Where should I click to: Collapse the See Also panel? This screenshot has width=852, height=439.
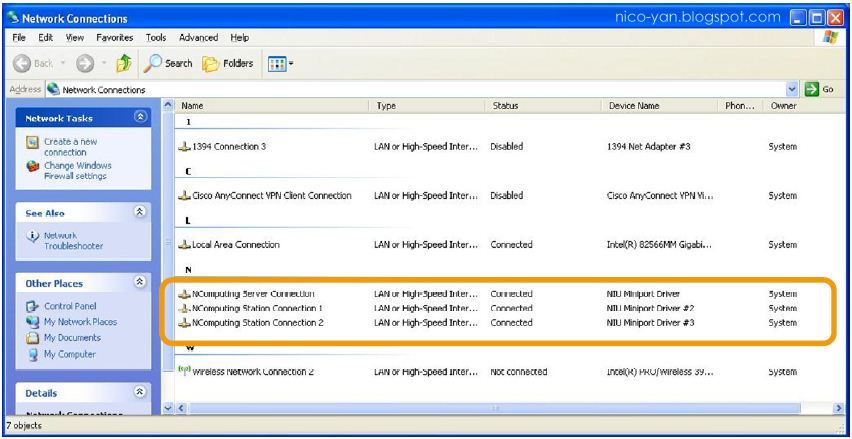click(x=140, y=212)
